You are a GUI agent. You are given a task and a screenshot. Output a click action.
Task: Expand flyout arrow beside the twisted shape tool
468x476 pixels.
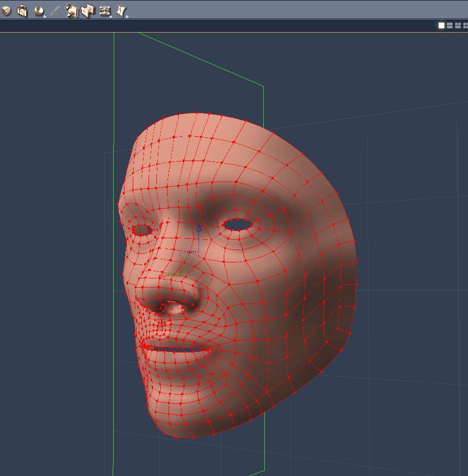[x=127, y=16]
